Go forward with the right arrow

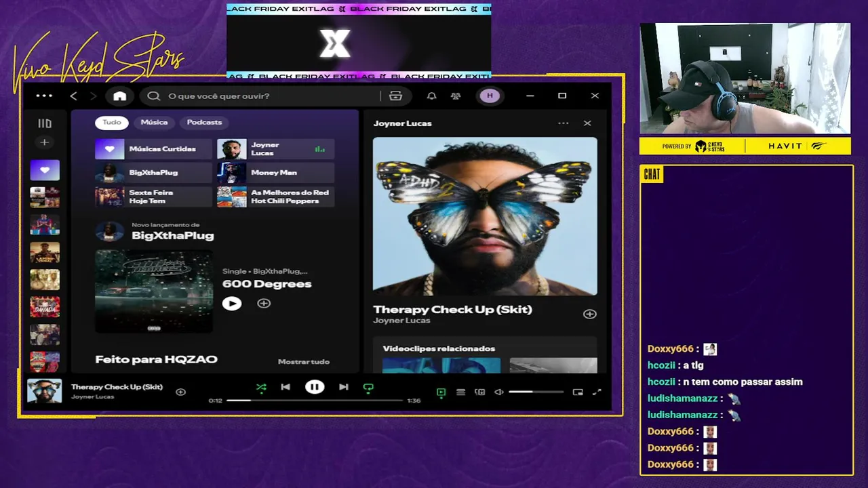(x=94, y=96)
